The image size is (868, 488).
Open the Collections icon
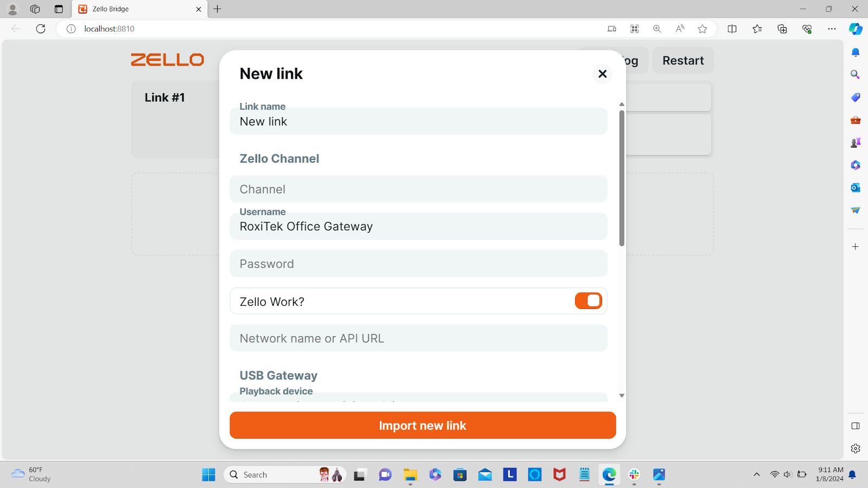782,29
